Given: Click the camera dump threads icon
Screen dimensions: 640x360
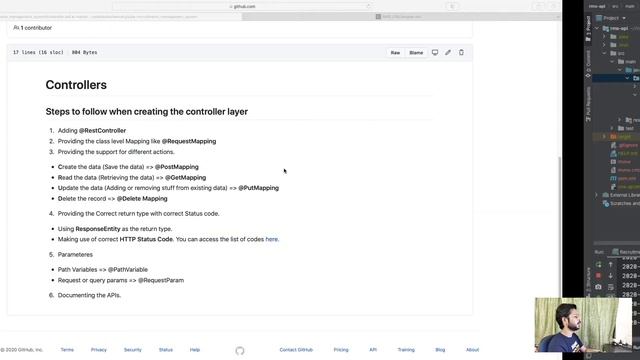Looking at the screenshot, I should click(598, 287).
